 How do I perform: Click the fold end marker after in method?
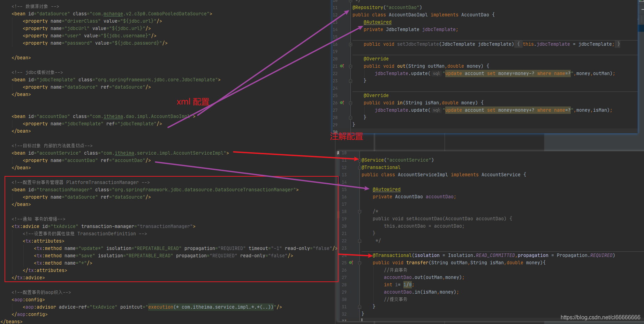coord(350,117)
